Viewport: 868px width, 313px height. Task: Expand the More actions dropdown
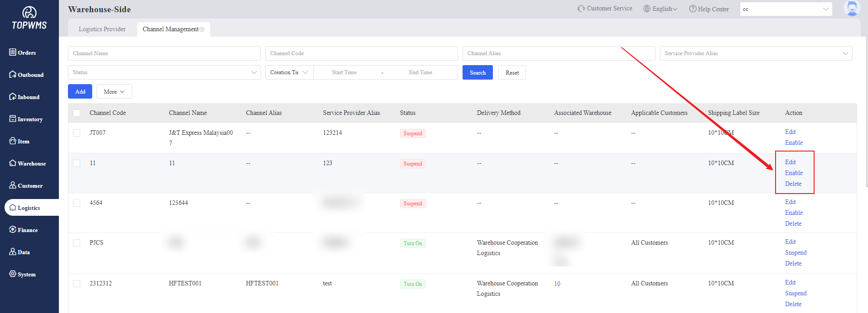click(x=114, y=92)
